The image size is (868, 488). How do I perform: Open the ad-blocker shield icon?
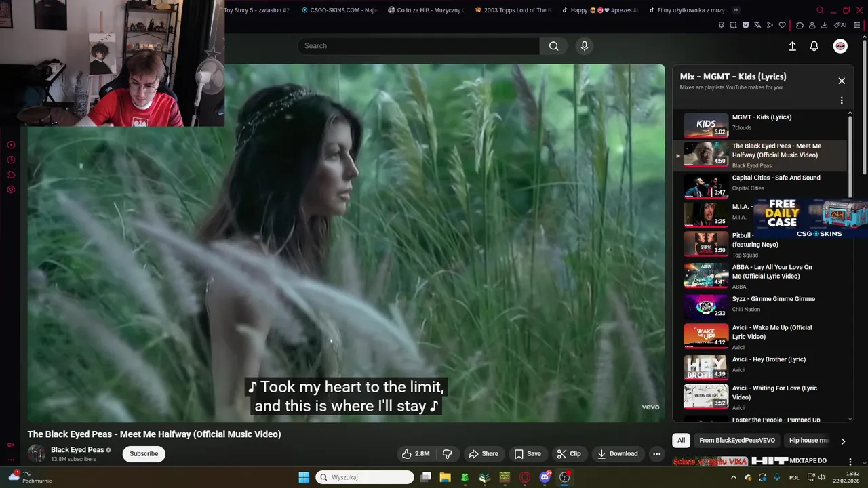pos(745,25)
